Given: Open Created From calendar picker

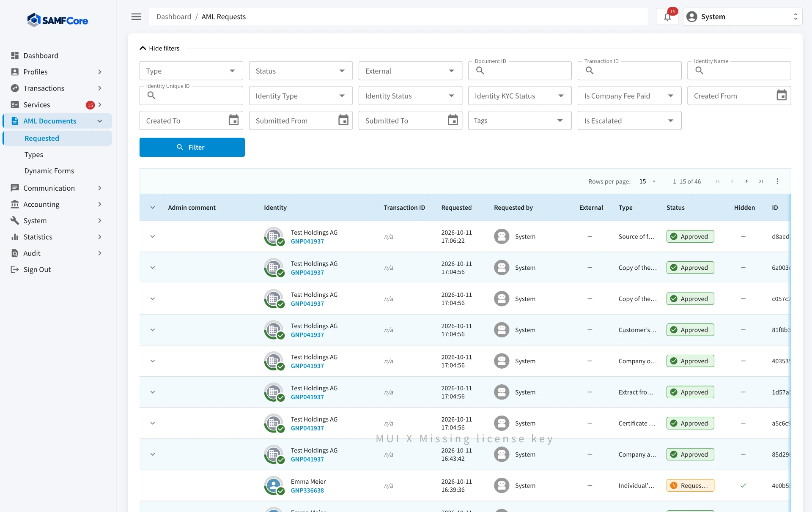Looking at the screenshot, I should (x=782, y=96).
